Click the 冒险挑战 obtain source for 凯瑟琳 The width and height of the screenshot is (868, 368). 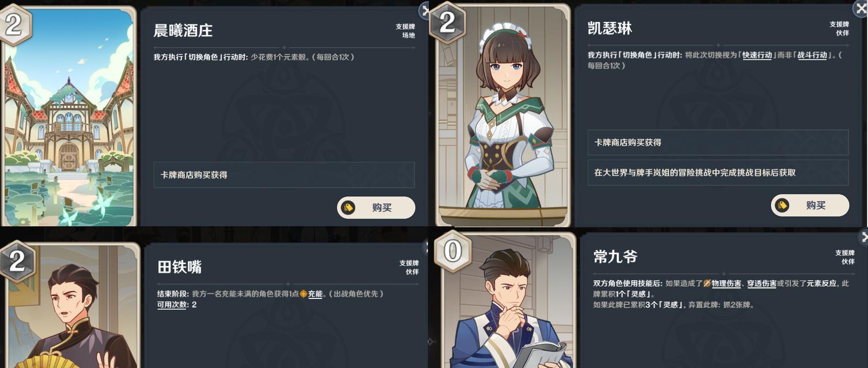pos(718,172)
